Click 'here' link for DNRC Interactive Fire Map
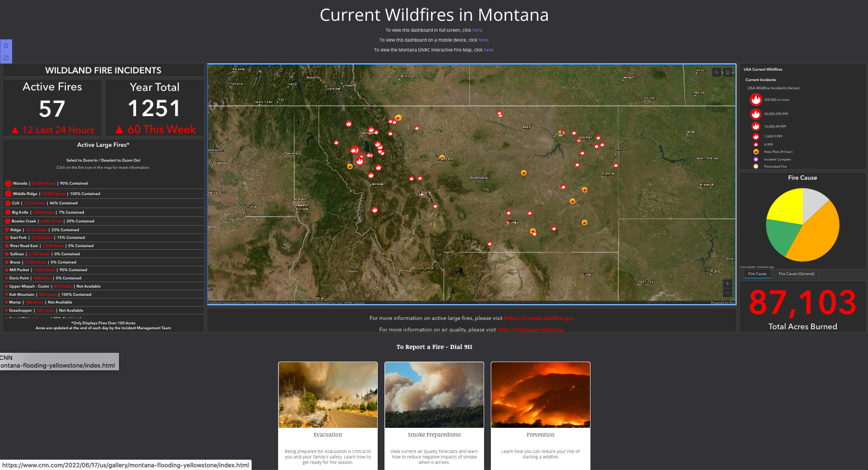The width and height of the screenshot is (868, 470). (489, 50)
